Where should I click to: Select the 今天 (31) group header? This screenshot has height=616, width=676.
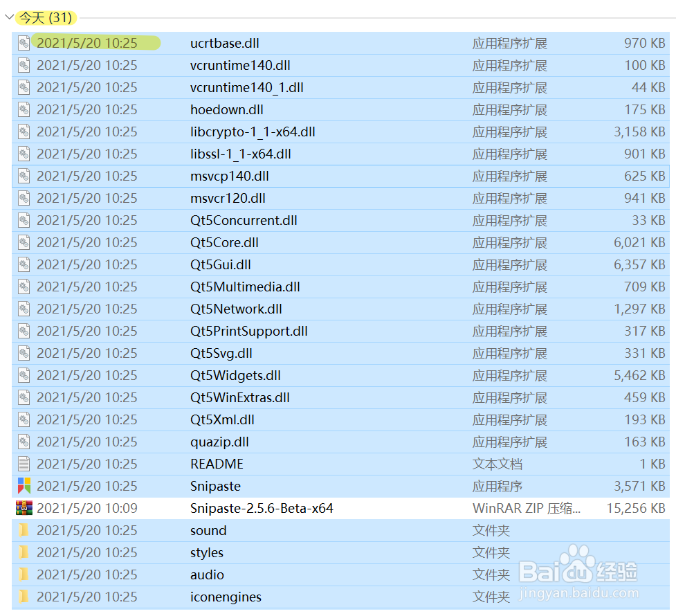[46, 18]
